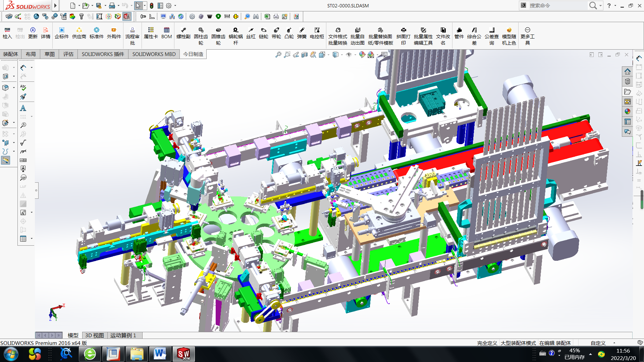Image resolution: width=644 pixels, height=362 pixels.
Task: Click the surface finish checkmark symbol
Action: 23,143
